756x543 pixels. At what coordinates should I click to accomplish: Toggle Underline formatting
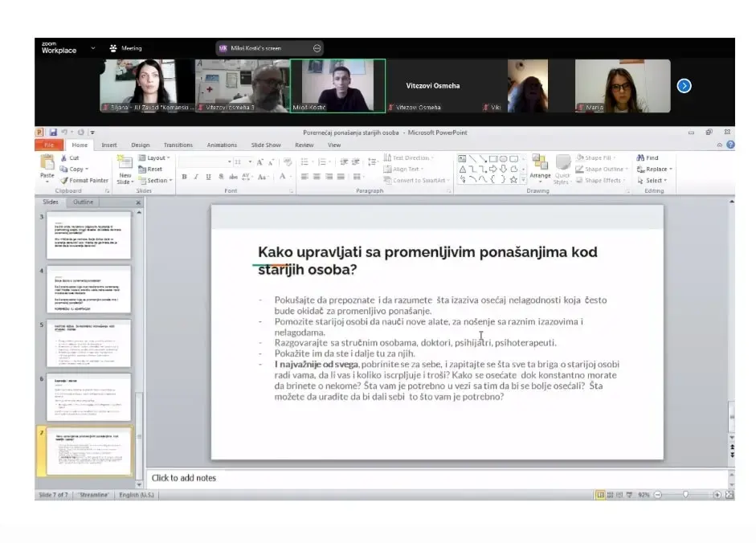pyautogui.click(x=208, y=177)
